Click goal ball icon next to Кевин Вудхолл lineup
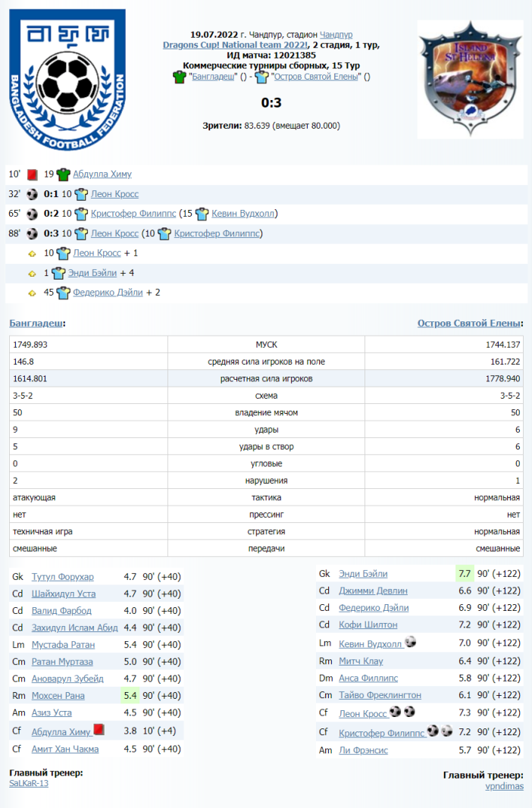 tap(411, 642)
